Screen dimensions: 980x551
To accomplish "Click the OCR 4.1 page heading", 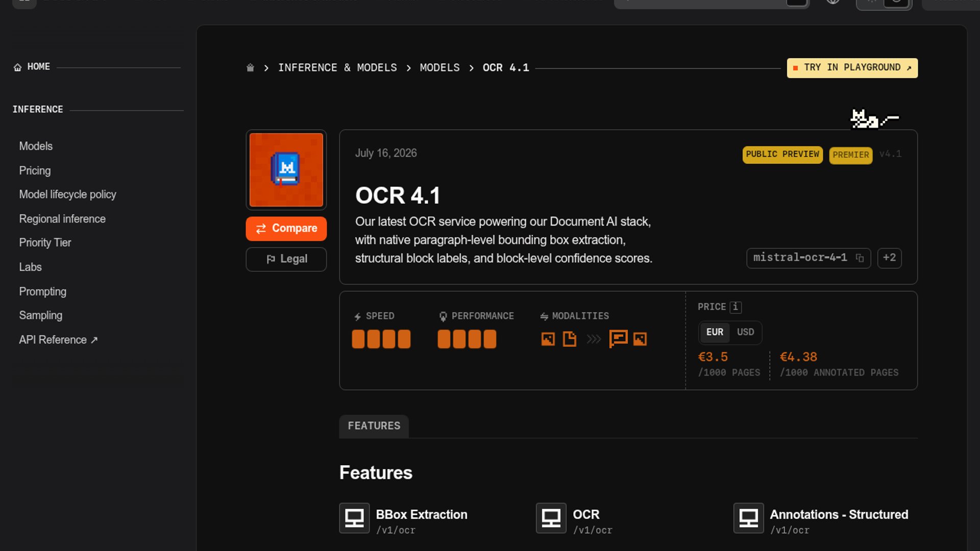I will pyautogui.click(x=398, y=195).
